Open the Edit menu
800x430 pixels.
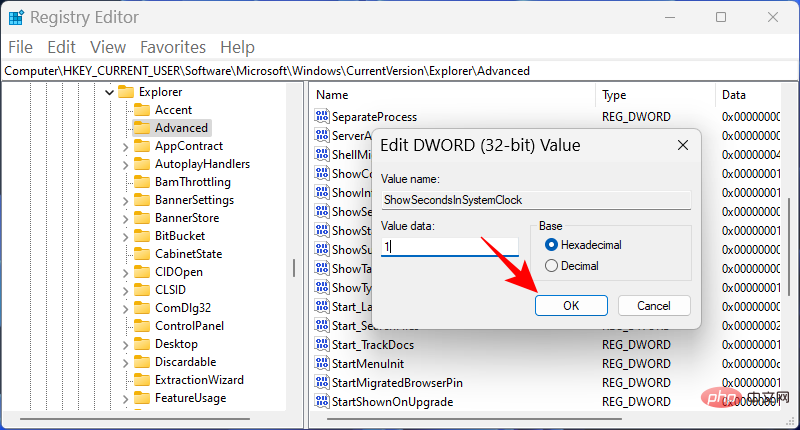click(x=61, y=47)
